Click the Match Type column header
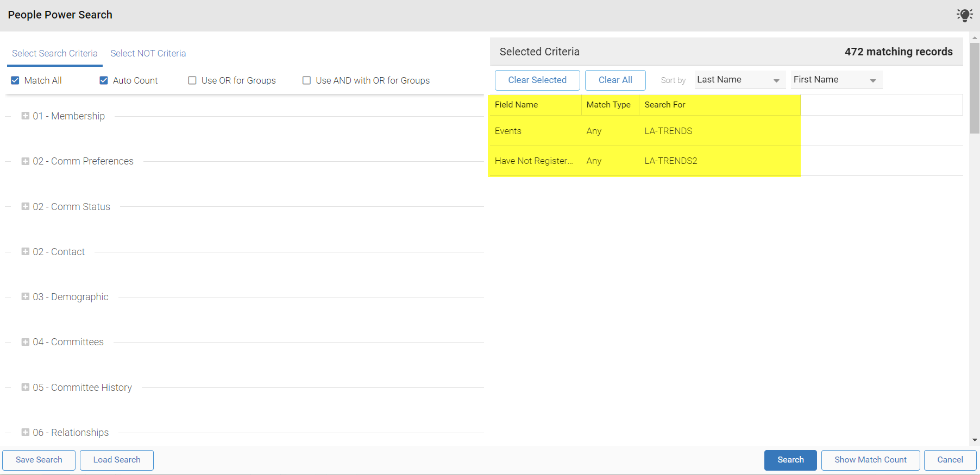Viewport: 980px width, 475px height. (610, 105)
